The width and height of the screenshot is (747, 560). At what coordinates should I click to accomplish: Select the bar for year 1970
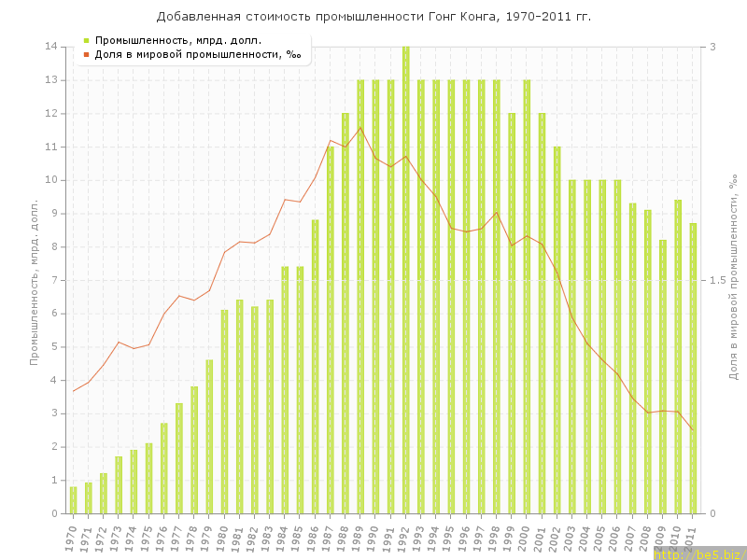[x=73, y=499]
